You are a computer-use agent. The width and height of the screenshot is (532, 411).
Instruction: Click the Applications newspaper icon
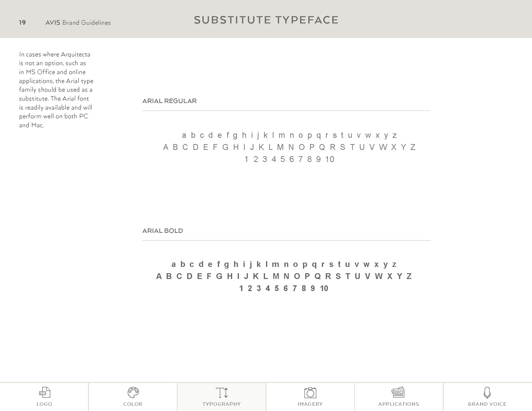pyautogui.click(x=398, y=392)
